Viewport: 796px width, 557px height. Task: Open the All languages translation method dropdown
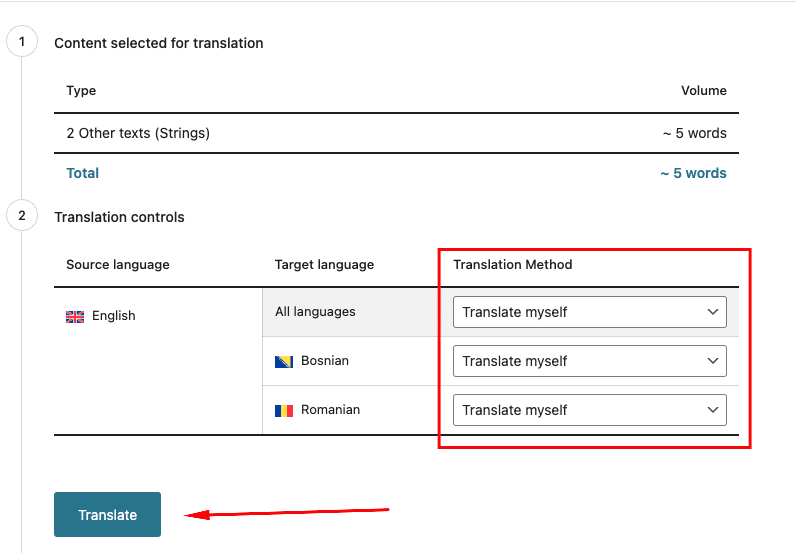[x=589, y=312]
